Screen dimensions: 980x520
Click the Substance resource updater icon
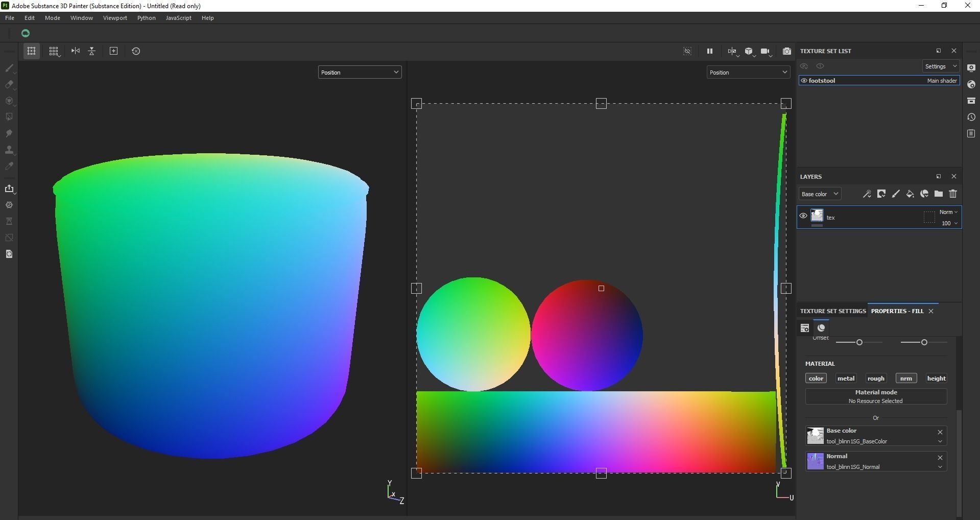9,205
